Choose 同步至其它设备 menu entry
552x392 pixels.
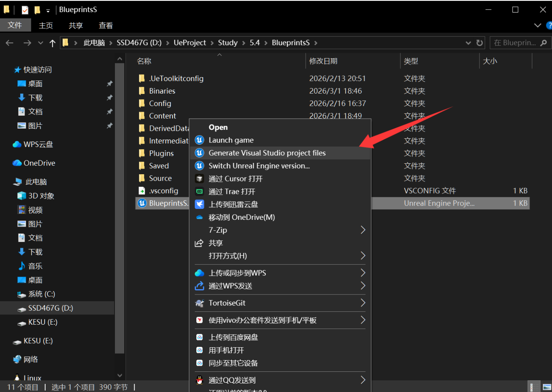(x=280, y=363)
